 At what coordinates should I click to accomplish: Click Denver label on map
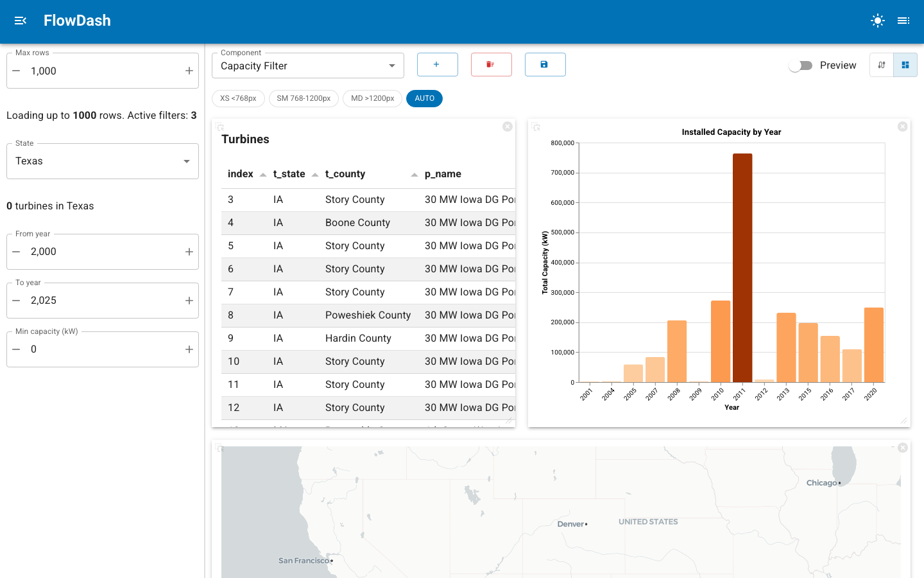(571, 524)
